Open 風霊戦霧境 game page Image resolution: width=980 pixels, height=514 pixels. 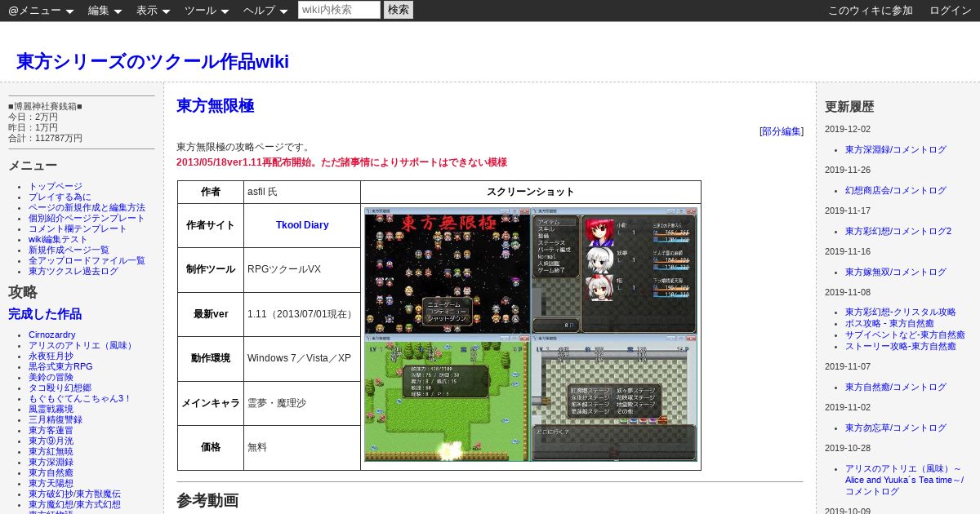pos(51,410)
